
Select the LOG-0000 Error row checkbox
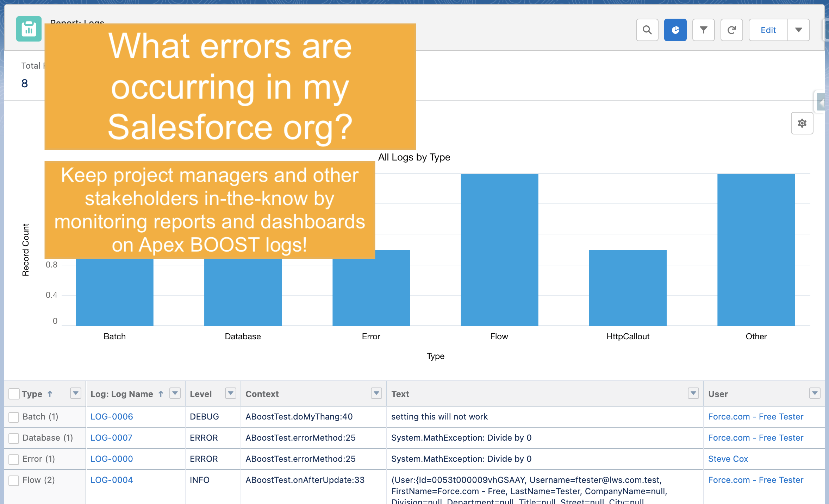pyautogui.click(x=14, y=459)
